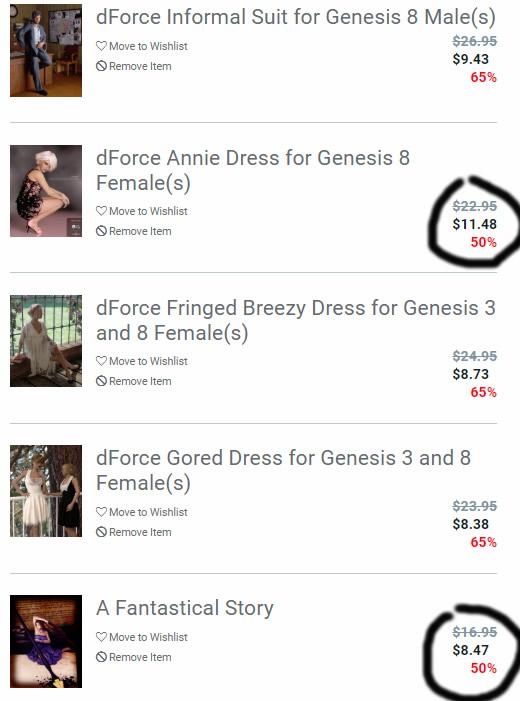Open Fringed Breezy Dress title link
This screenshot has width=520, height=701.
[x=296, y=321]
